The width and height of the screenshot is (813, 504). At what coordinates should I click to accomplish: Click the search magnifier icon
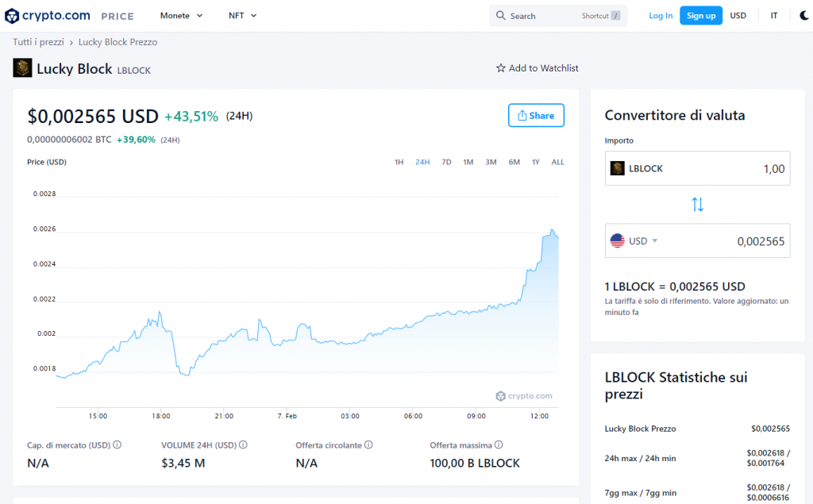(x=500, y=16)
